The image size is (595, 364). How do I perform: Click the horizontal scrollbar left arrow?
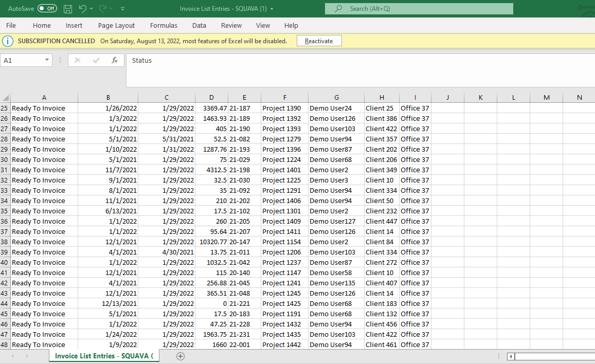point(511,356)
